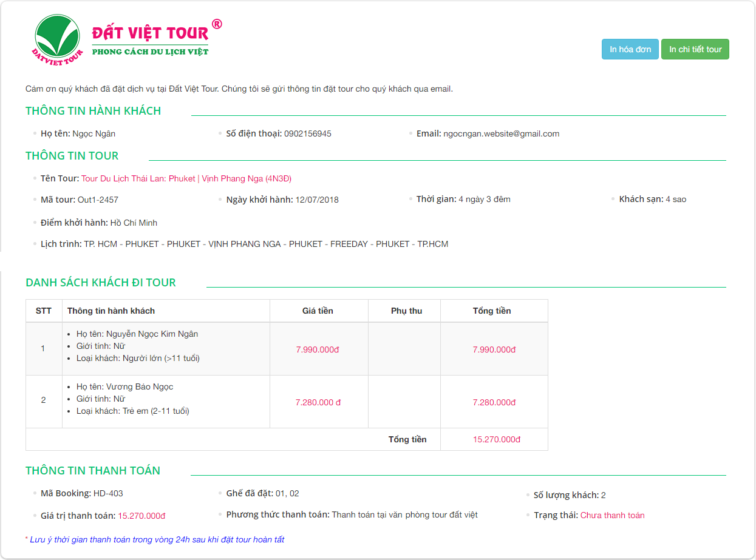The height and width of the screenshot is (560, 756).
Task: Click the status 'Chưa thanh toán'
Action: coord(613,515)
